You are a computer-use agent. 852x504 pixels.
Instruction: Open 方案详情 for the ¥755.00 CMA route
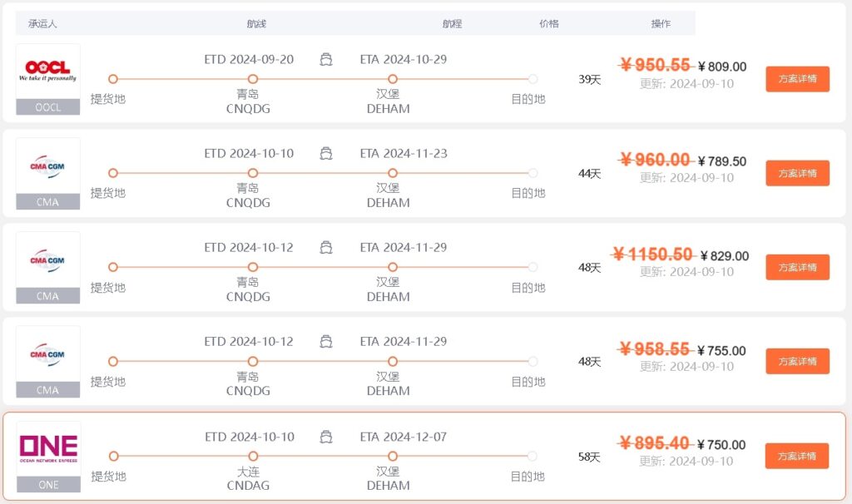click(x=798, y=361)
